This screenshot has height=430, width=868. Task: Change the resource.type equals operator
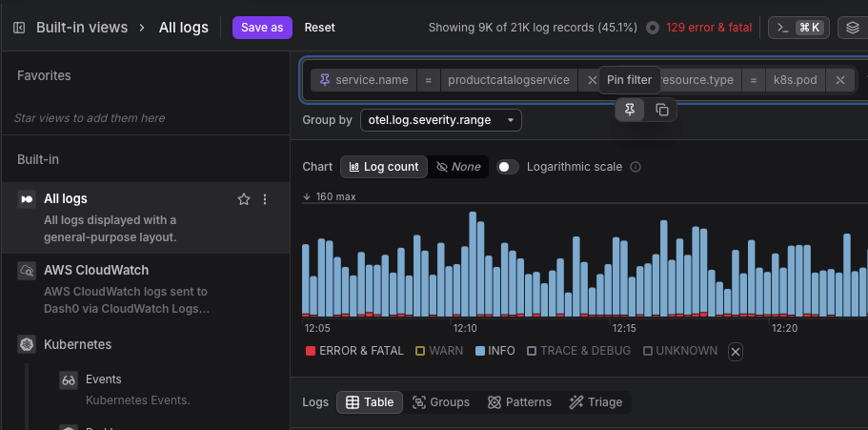[x=753, y=80]
